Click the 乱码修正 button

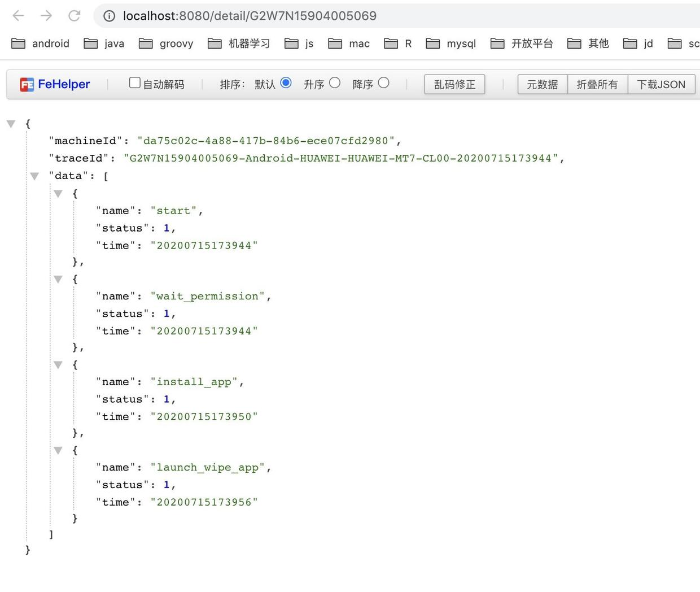pyautogui.click(x=454, y=85)
